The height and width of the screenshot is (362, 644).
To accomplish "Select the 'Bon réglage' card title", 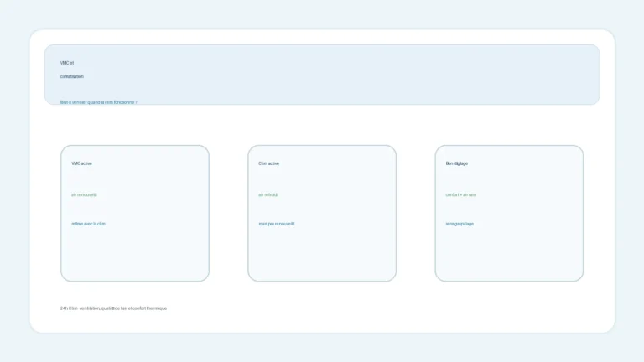I will coord(457,163).
